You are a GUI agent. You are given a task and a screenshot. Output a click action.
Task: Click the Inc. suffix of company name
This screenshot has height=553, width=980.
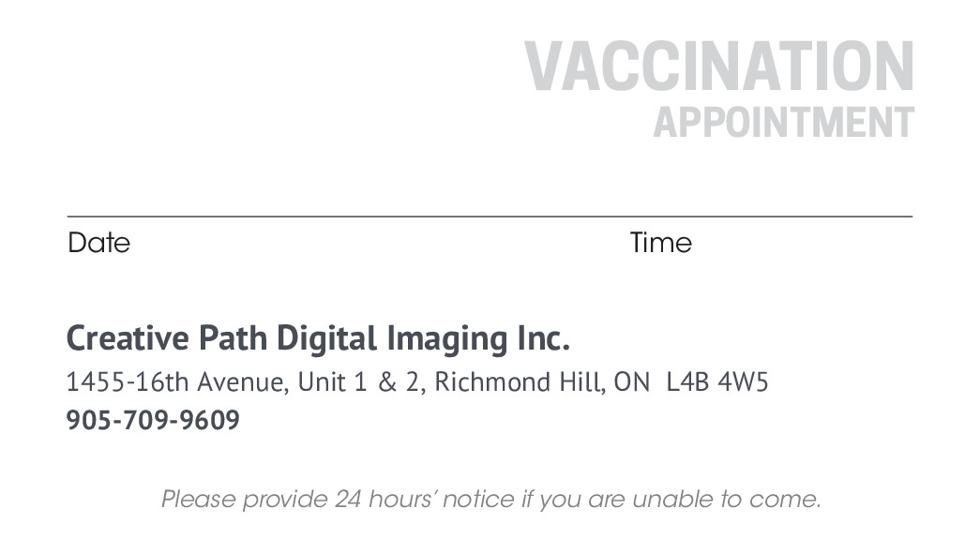coord(542,338)
